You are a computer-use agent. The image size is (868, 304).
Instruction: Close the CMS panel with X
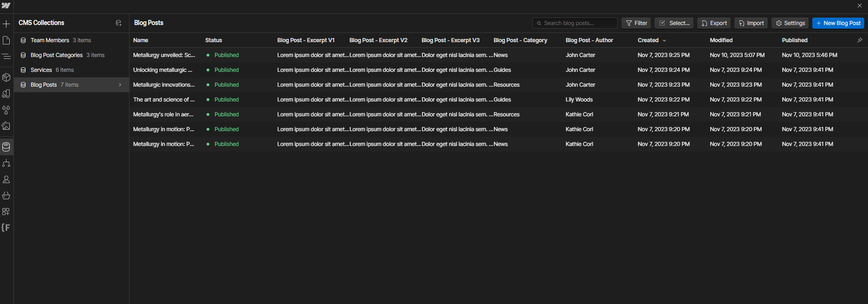[860, 6]
